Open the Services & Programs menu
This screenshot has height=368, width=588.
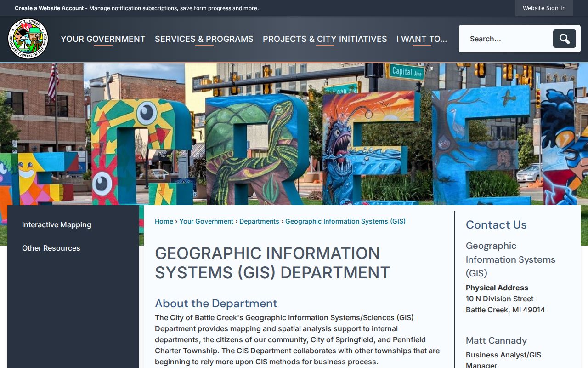pyautogui.click(x=204, y=39)
